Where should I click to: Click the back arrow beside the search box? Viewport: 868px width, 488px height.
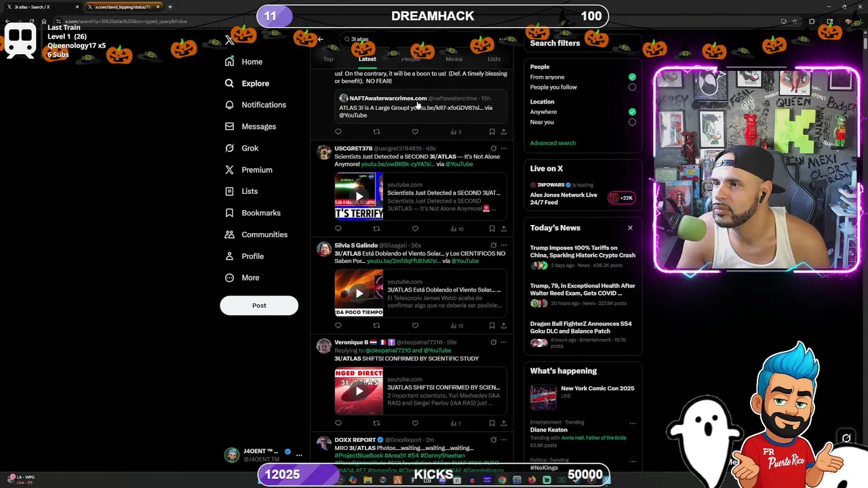321,39
